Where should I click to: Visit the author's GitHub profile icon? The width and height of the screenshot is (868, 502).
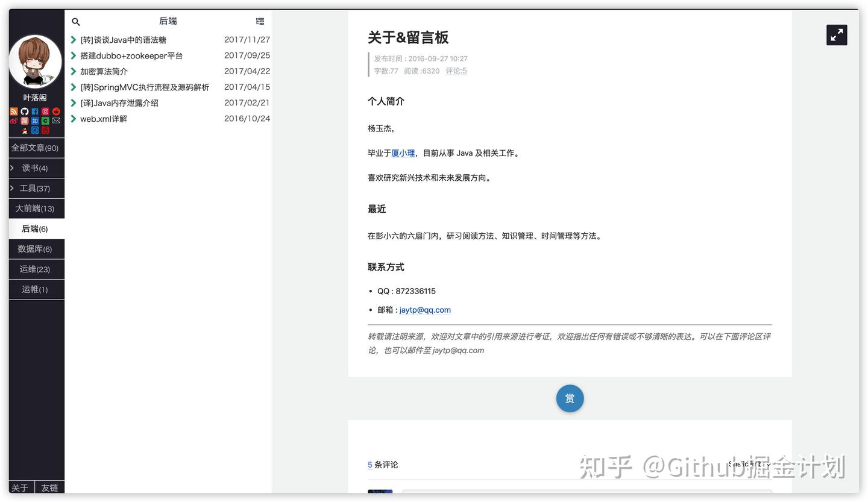click(24, 111)
